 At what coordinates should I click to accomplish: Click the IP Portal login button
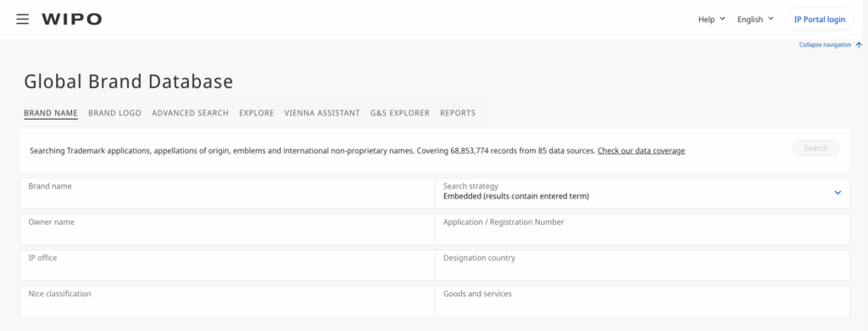tap(820, 20)
